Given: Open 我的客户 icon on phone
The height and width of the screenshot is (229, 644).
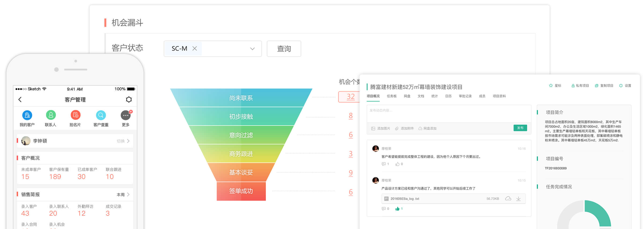Looking at the screenshot, I should click(x=27, y=115).
